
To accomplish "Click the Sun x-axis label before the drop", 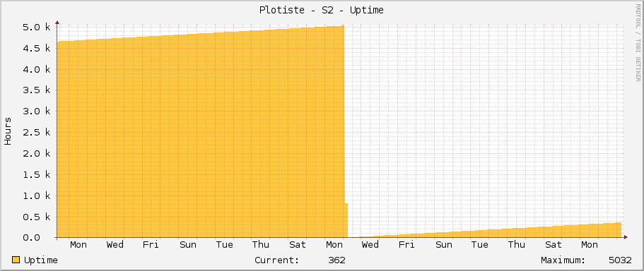I will (188, 245).
